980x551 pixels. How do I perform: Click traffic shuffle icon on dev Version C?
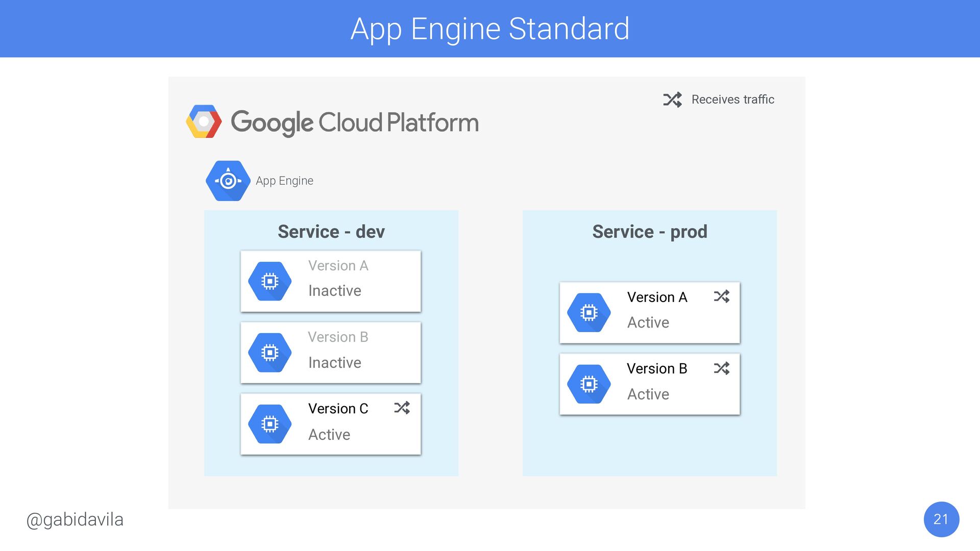[x=402, y=408]
